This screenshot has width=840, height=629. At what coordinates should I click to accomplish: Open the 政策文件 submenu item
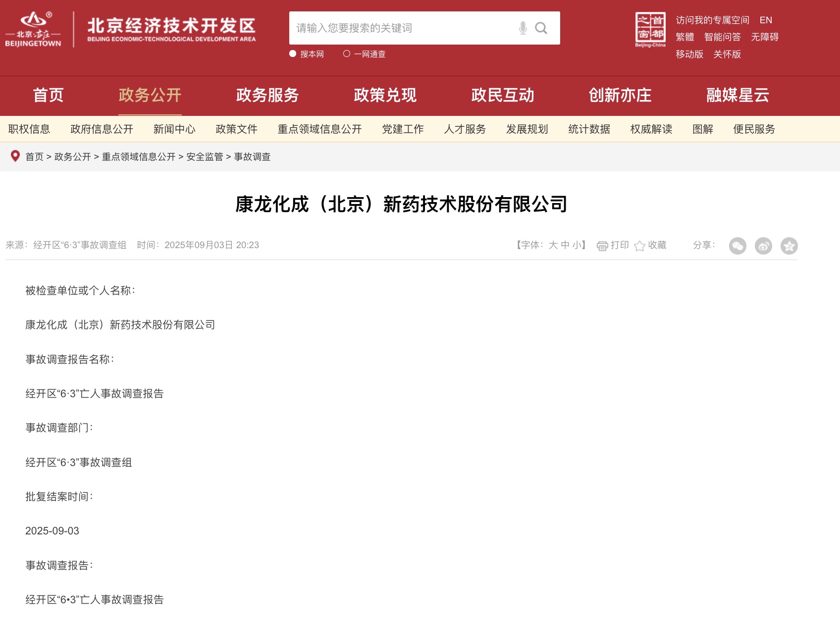point(237,129)
